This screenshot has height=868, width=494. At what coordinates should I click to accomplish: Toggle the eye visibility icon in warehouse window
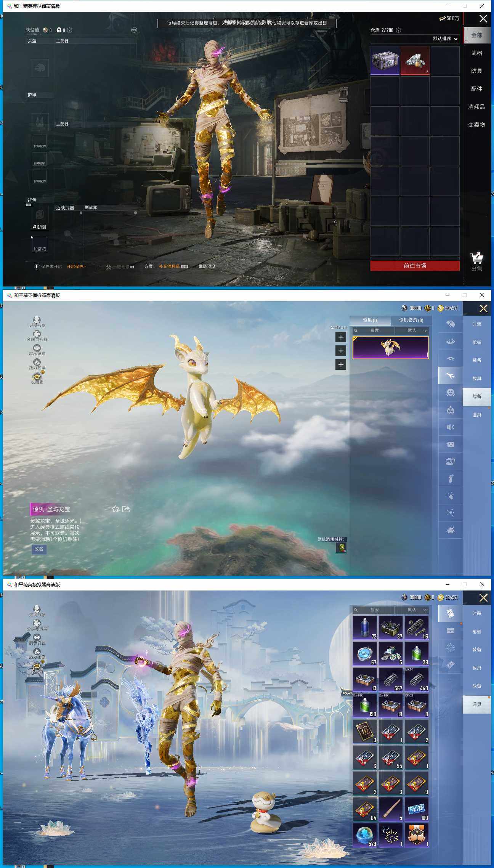pos(134,30)
